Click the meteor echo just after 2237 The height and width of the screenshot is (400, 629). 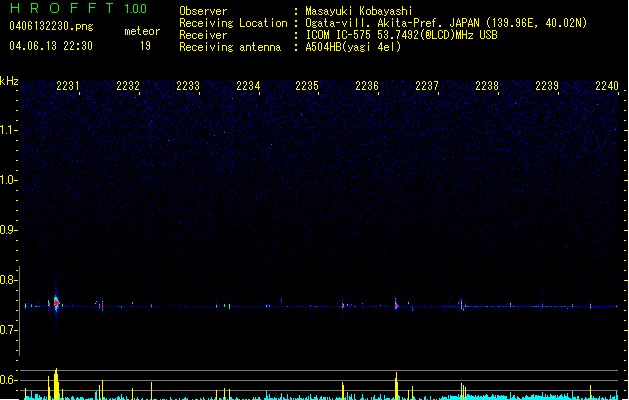[462, 306]
